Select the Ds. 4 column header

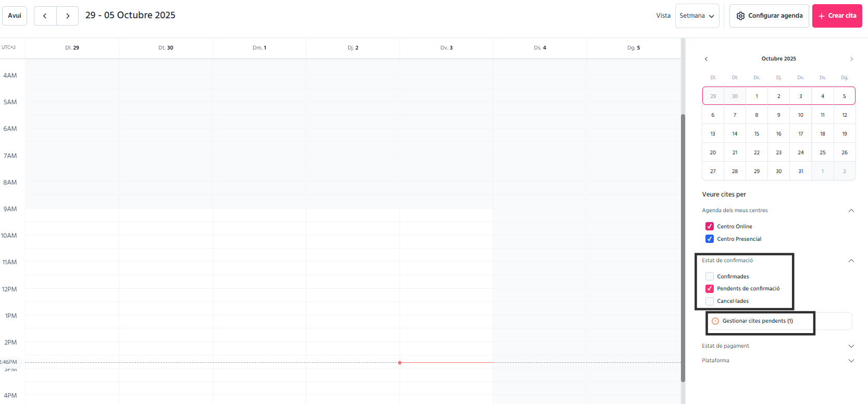pos(540,48)
